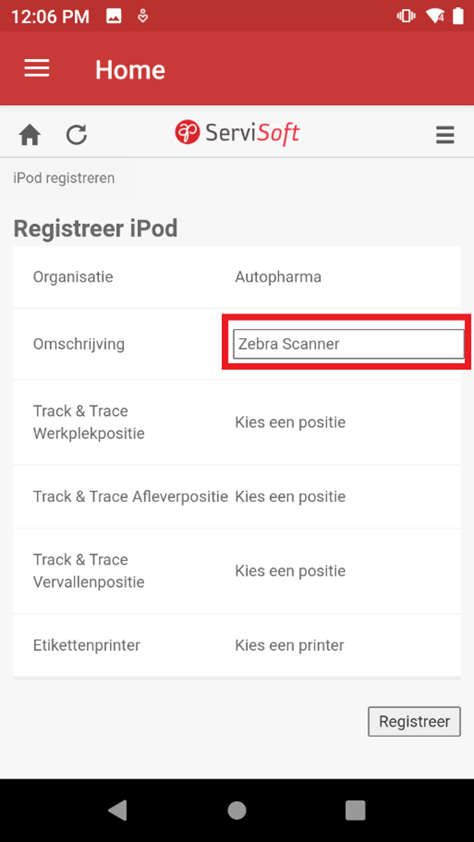Open the ServiSoft three-line menu icon

(445, 135)
